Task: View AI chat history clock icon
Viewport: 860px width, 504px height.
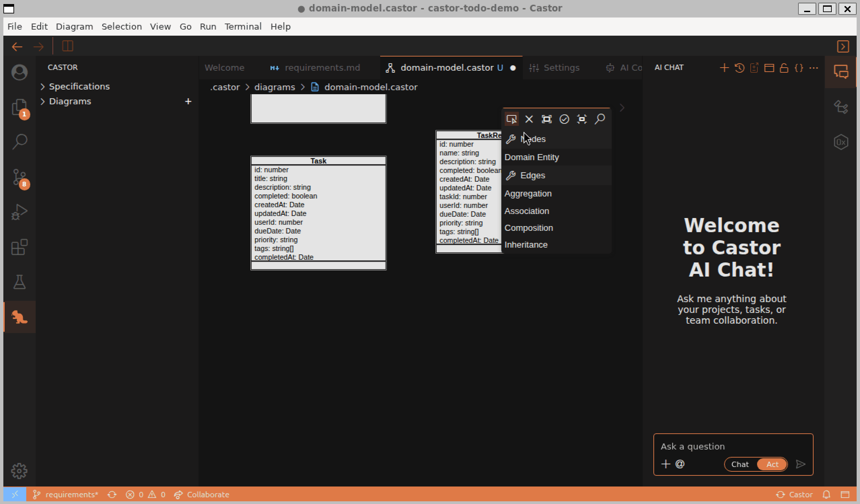Action: (x=739, y=68)
